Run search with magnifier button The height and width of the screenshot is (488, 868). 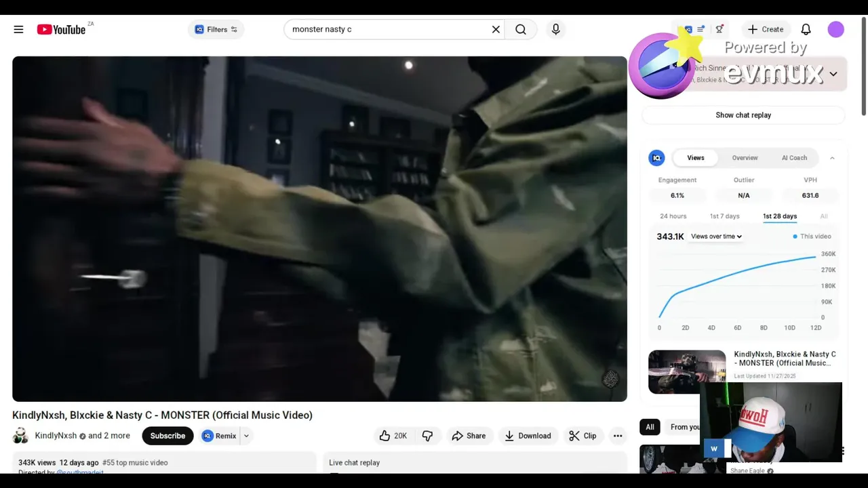pyautogui.click(x=521, y=29)
